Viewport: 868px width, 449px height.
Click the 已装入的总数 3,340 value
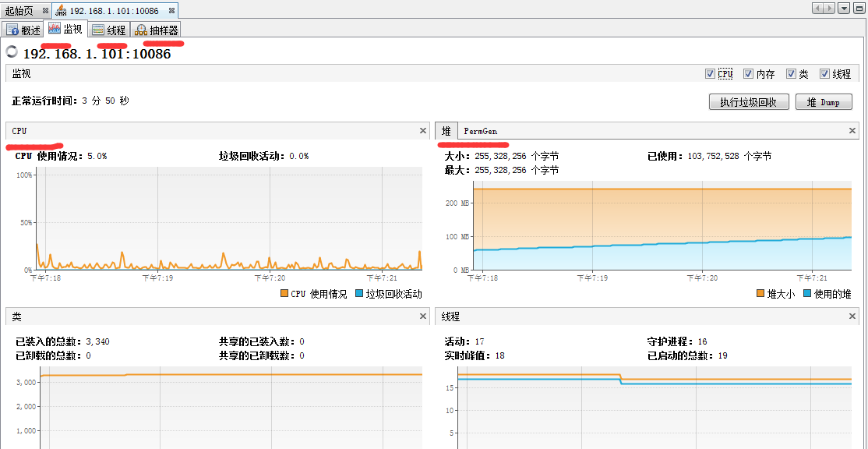pos(98,341)
